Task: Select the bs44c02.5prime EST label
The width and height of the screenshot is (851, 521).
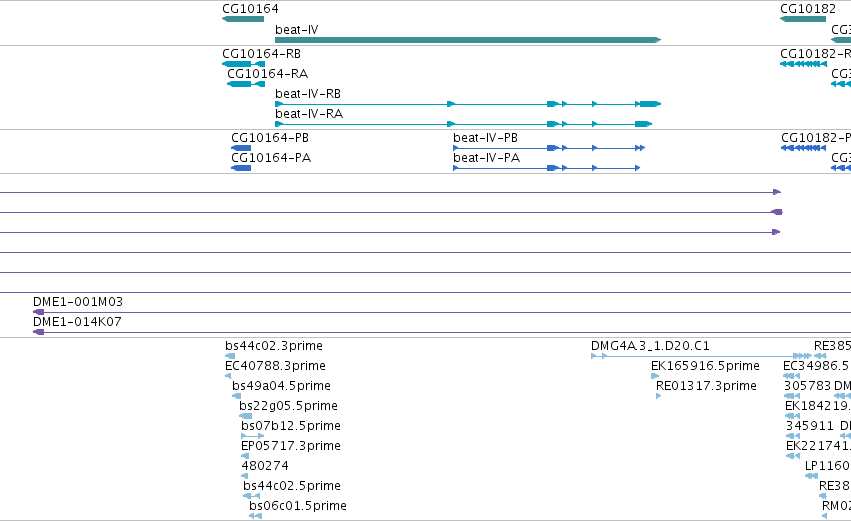Action: pyautogui.click(x=292, y=486)
